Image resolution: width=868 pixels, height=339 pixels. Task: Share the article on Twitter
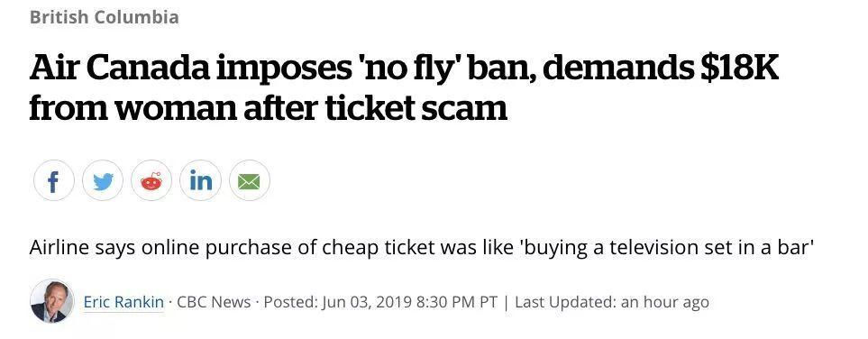pos(103,180)
